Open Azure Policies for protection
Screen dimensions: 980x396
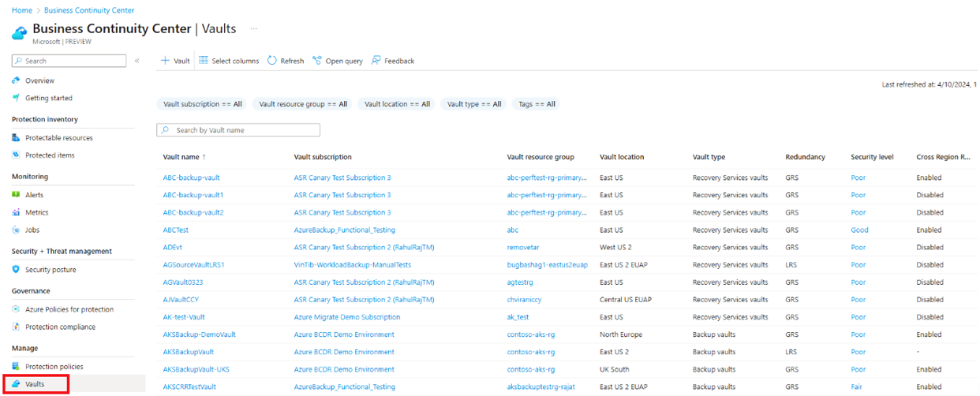tap(69, 309)
